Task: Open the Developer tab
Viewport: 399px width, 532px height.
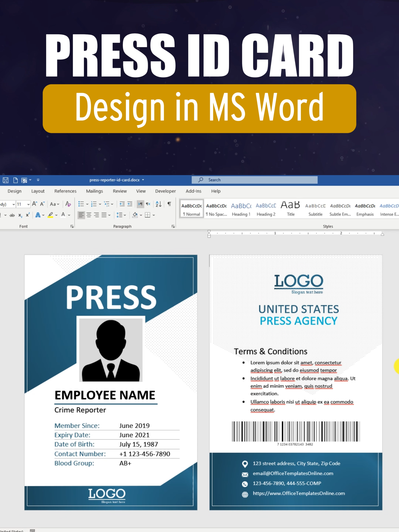Action: coord(165,191)
